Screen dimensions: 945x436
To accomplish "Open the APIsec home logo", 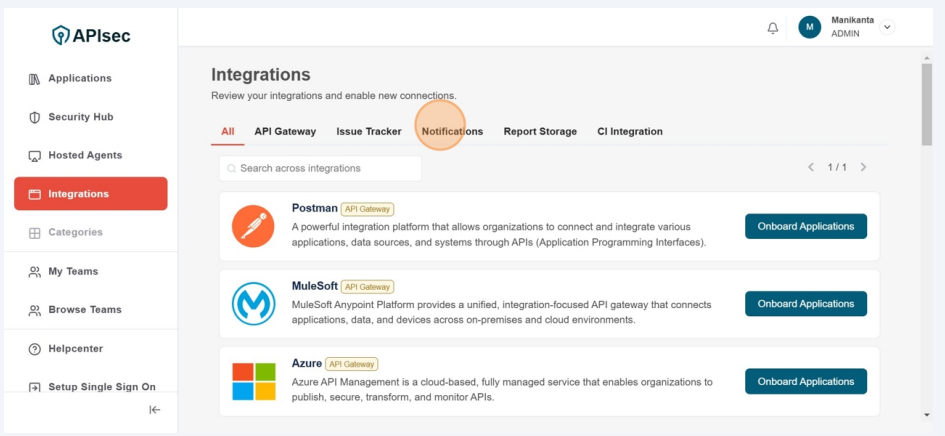I will tap(91, 36).
